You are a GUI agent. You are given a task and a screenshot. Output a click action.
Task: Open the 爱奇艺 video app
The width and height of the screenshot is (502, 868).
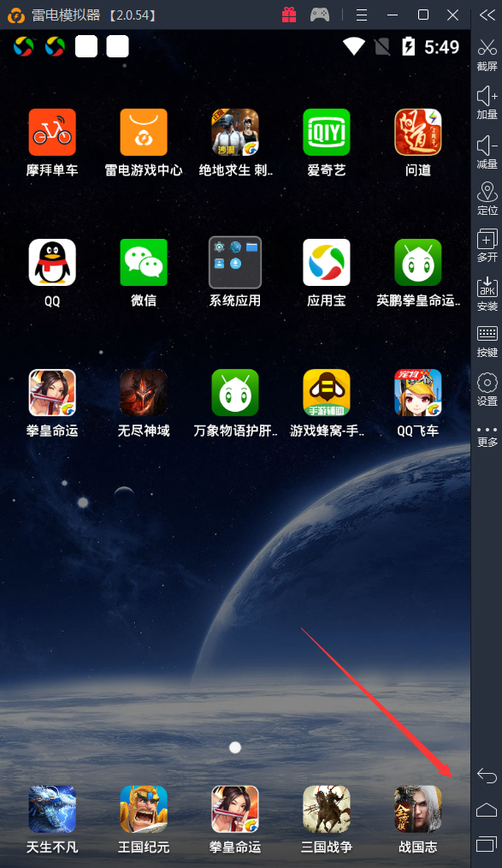click(x=326, y=133)
